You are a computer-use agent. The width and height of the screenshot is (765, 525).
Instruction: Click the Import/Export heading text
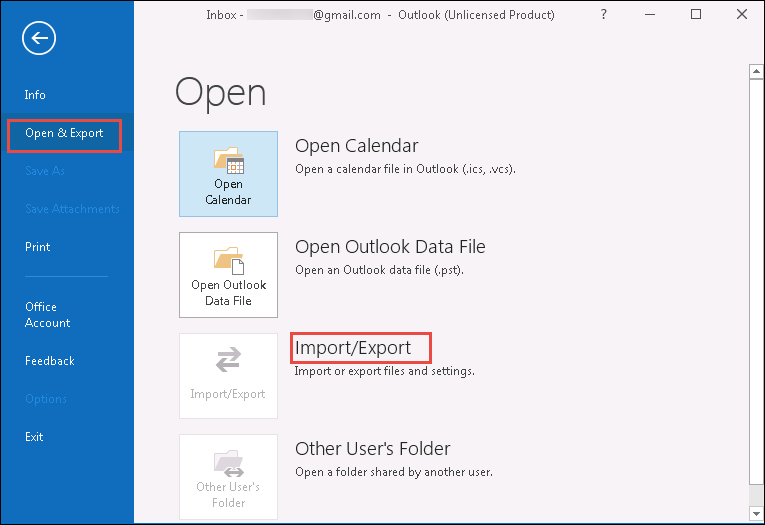point(352,348)
